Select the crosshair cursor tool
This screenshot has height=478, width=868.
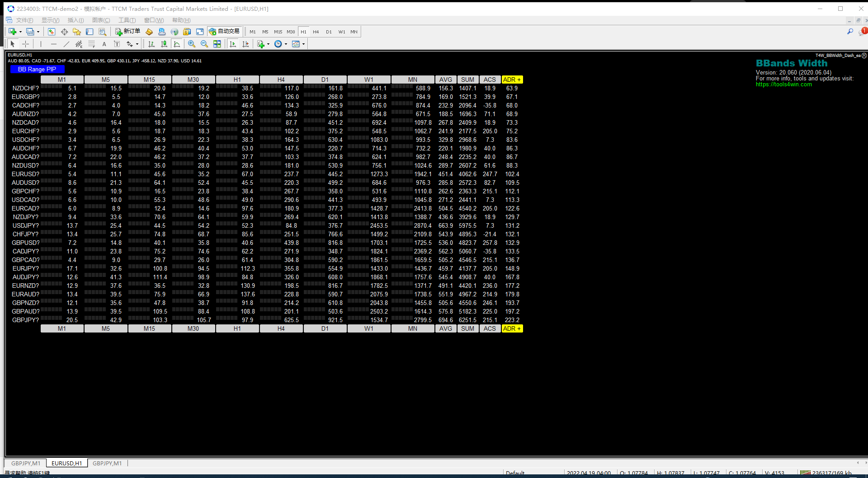(x=26, y=44)
